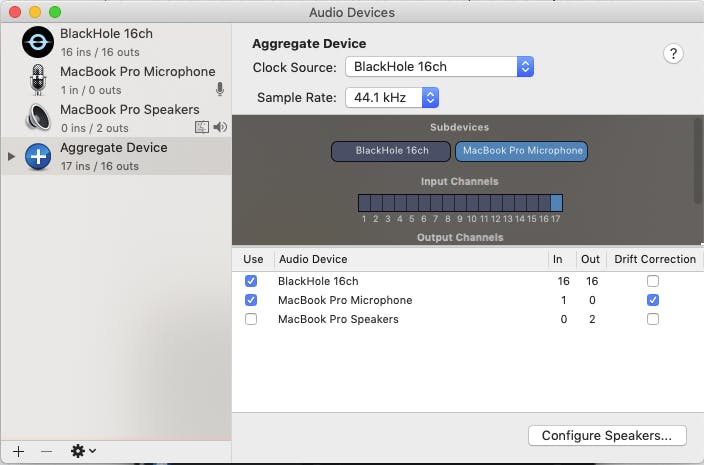The image size is (704, 465).
Task: Click input channel 1 block
Action: 364,203
